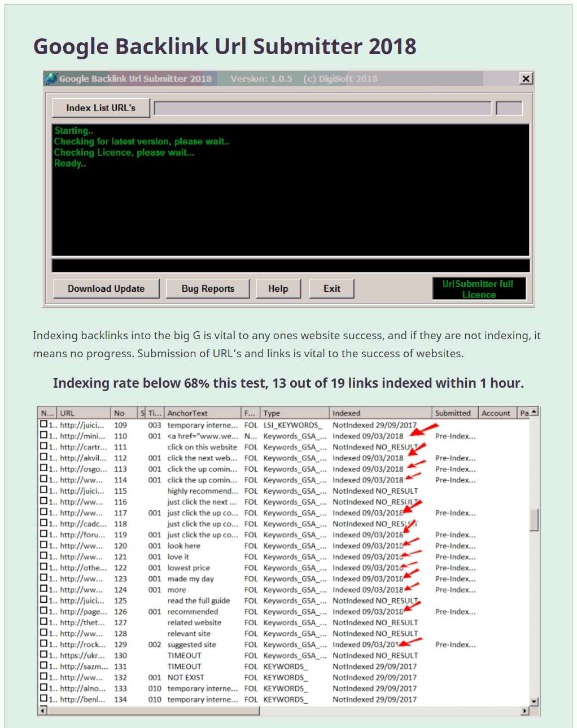Click the small field beside URL input
577x728 pixels.
(x=509, y=108)
